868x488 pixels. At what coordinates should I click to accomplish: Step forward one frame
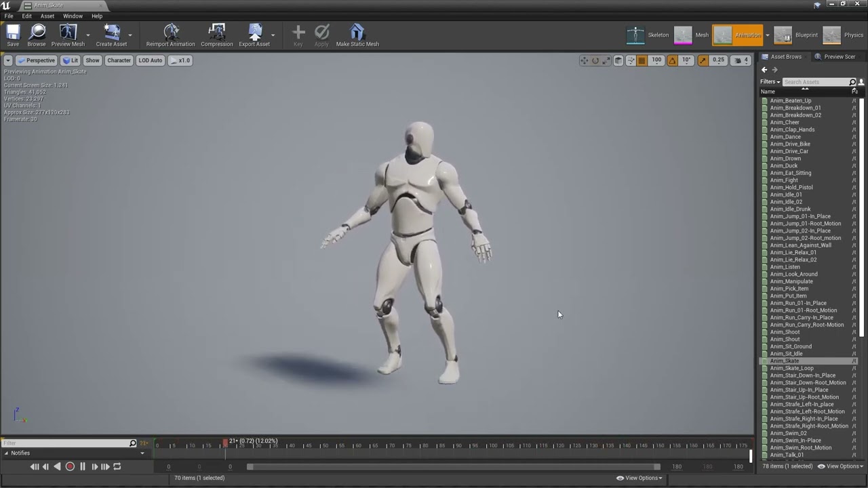click(94, 466)
